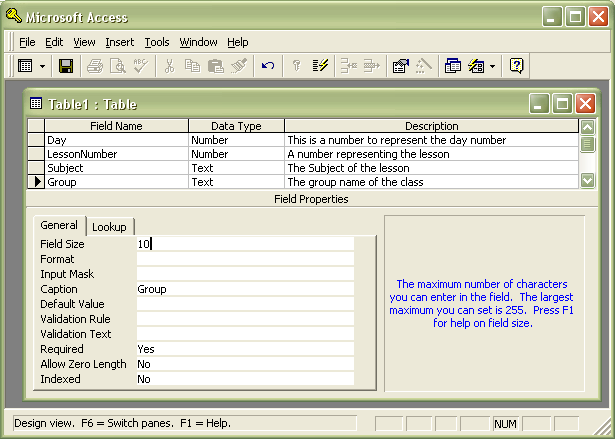The height and width of the screenshot is (439, 615).
Task: Open the Help menu
Action: pyautogui.click(x=238, y=42)
